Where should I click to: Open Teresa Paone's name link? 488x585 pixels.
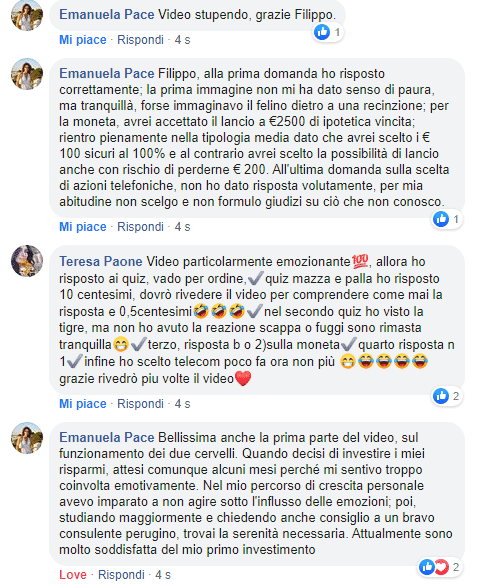[101, 262]
